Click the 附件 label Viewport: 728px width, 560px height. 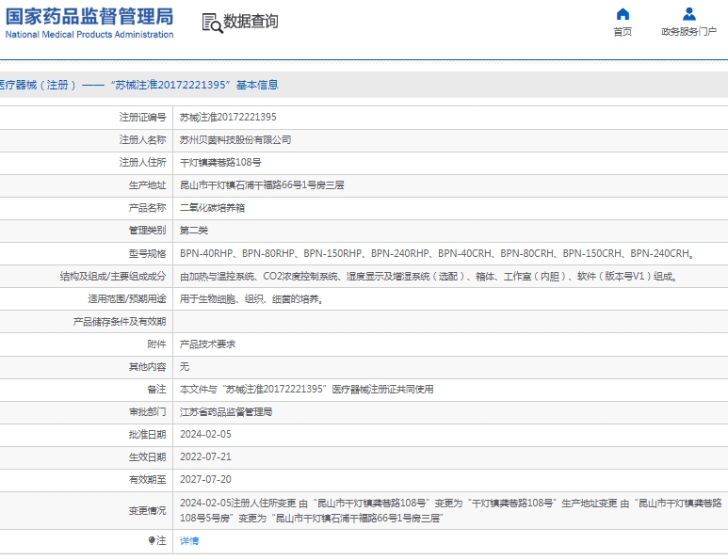point(156,344)
